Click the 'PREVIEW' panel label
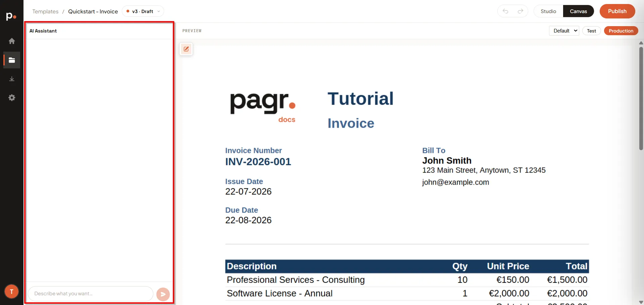 (192, 31)
